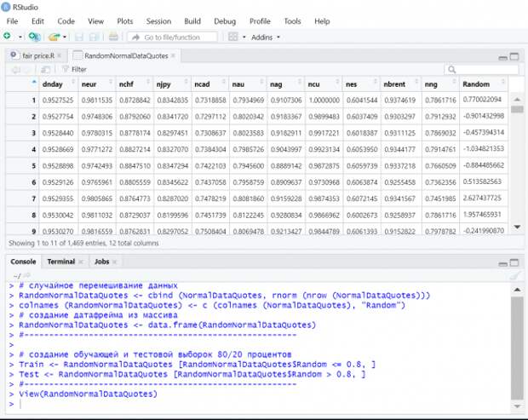Click the Create a Project icon
The width and height of the screenshot is (528, 420).
point(34,37)
